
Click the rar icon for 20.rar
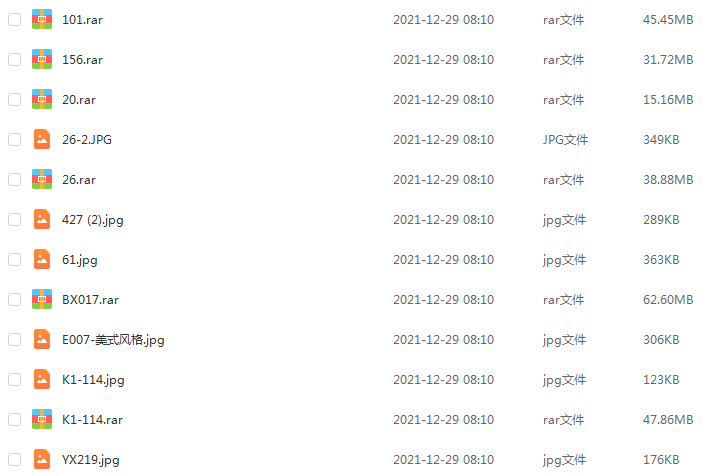pyautogui.click(x=42, y=99)
